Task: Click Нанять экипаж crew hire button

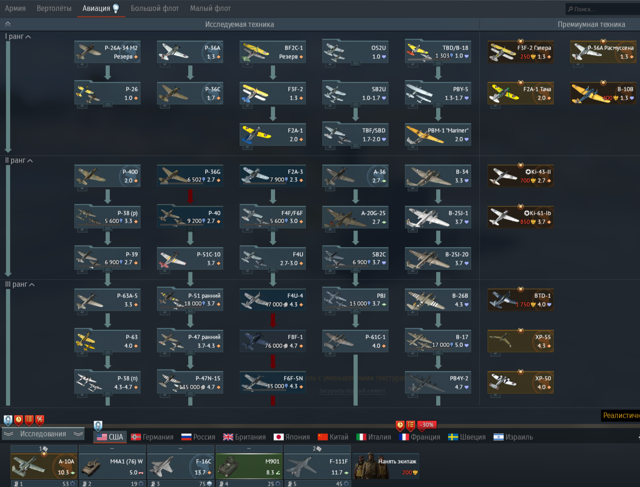Action: [387, 466]
